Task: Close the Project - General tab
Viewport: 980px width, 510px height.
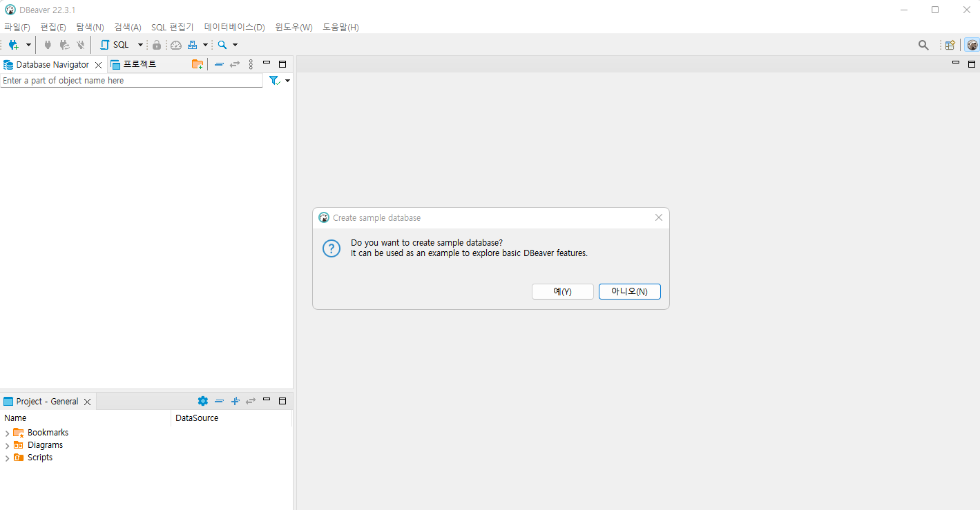Action: [x=87, y=402]
